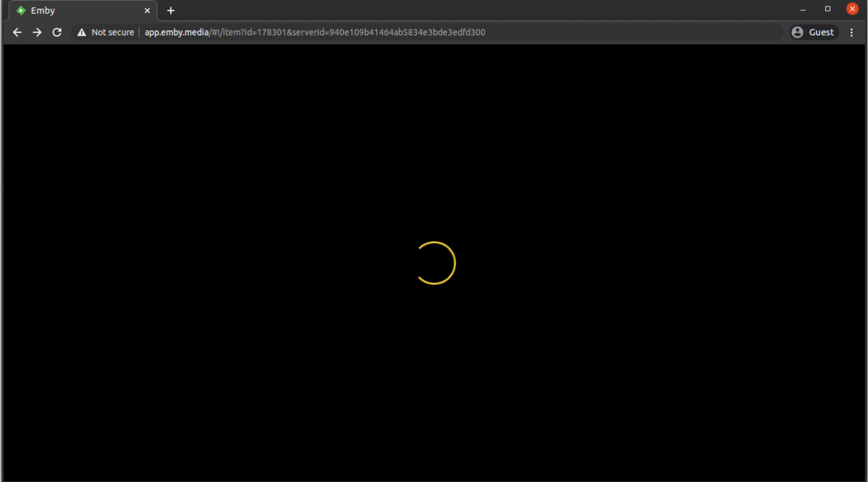The height and width of the screenshot is (482, 868).
Task: Close the Emby tab
Action: [148, 11]
